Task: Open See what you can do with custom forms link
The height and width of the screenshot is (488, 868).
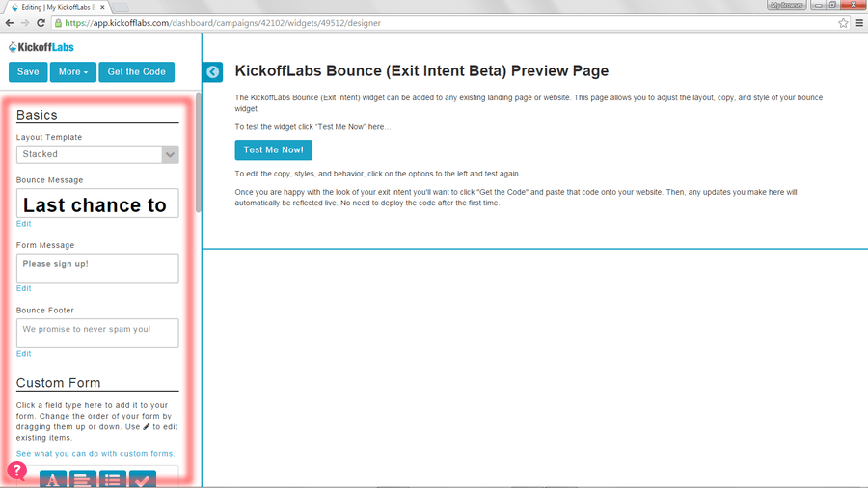Action: click(x=95, y=454)
